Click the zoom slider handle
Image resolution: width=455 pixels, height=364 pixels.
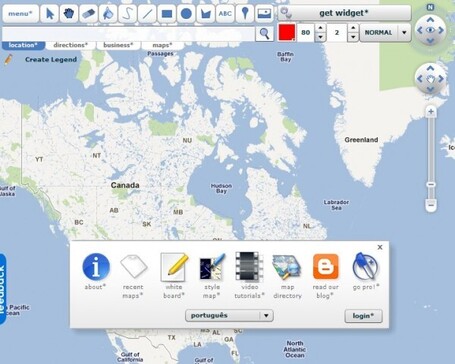click(431, 184)
